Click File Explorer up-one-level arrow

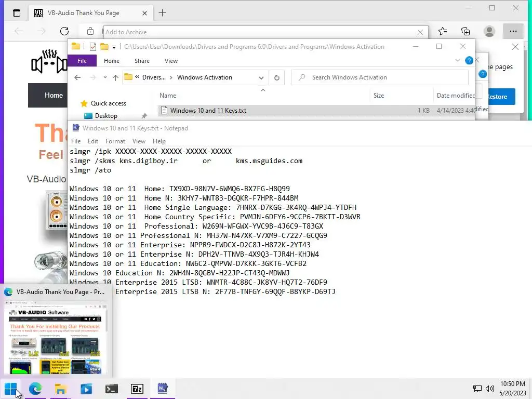115,77
